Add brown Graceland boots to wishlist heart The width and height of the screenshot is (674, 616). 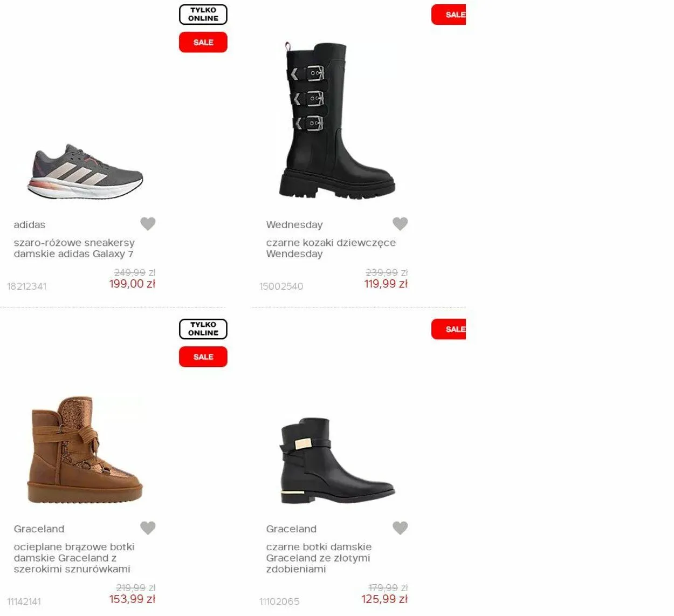(x=148, y=528)
